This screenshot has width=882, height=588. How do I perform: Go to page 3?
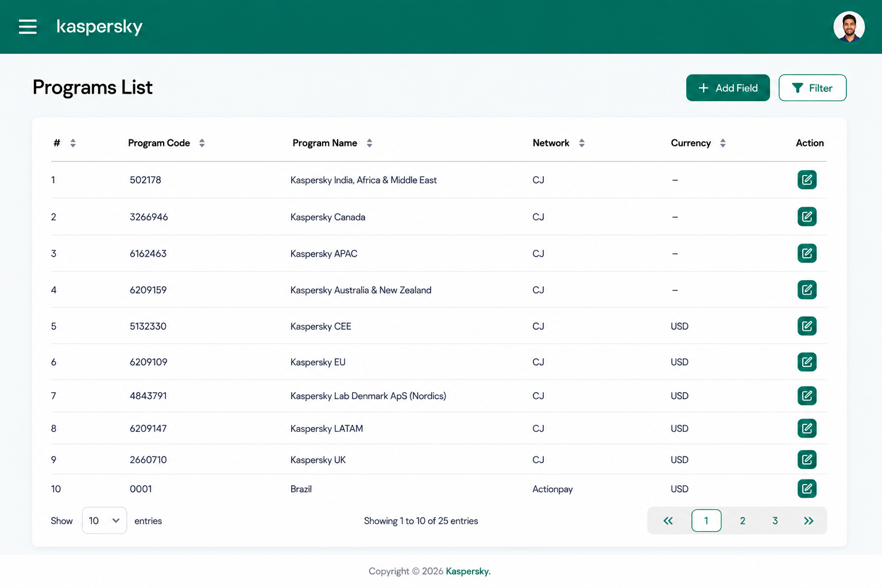click(x=775, y=521)
